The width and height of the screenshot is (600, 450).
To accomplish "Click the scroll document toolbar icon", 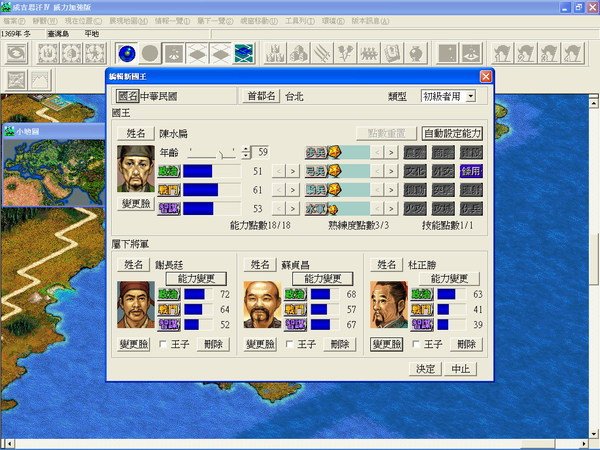I will click(392, 53).
